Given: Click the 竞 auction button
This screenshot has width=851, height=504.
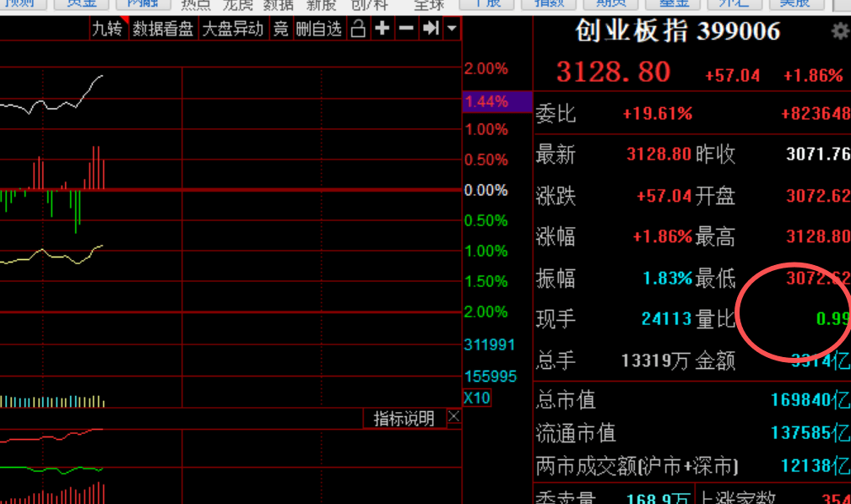Looking at the screenshot, I should [x=280, y=29].
